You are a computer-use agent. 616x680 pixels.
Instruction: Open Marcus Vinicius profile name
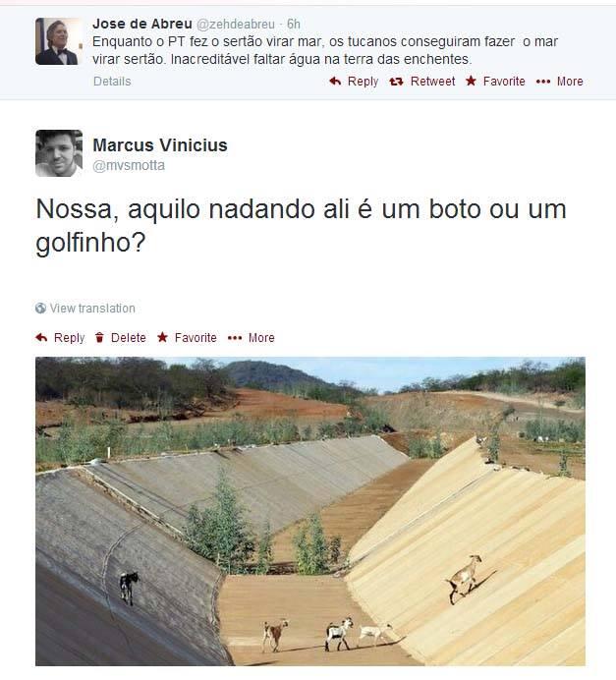click(160, 144)
